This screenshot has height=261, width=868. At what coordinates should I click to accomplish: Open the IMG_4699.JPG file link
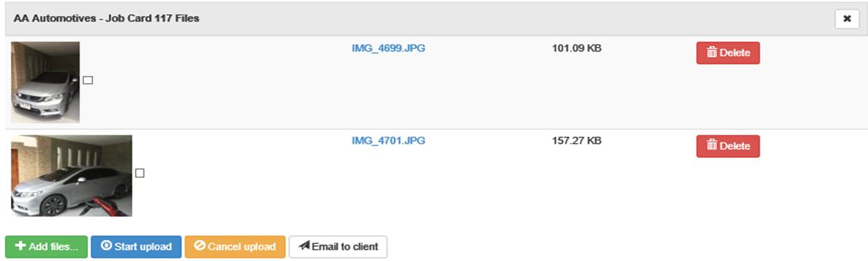point(388,49)
